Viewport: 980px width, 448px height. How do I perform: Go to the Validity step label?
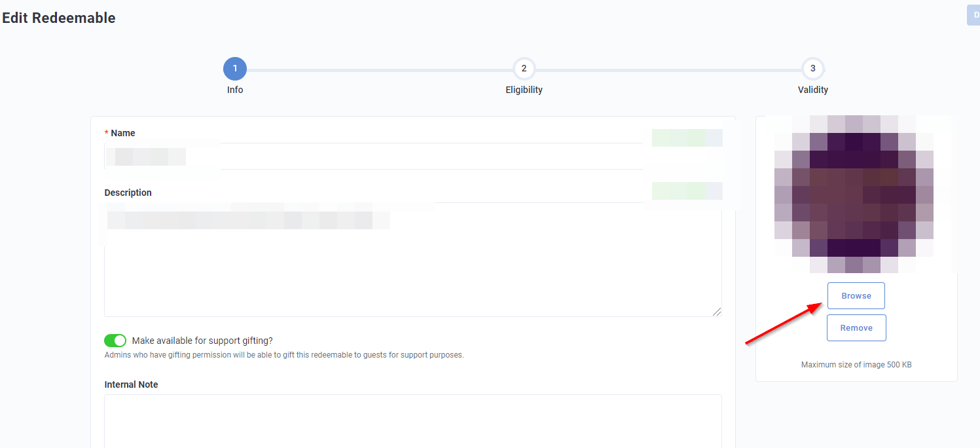[812, 89]
